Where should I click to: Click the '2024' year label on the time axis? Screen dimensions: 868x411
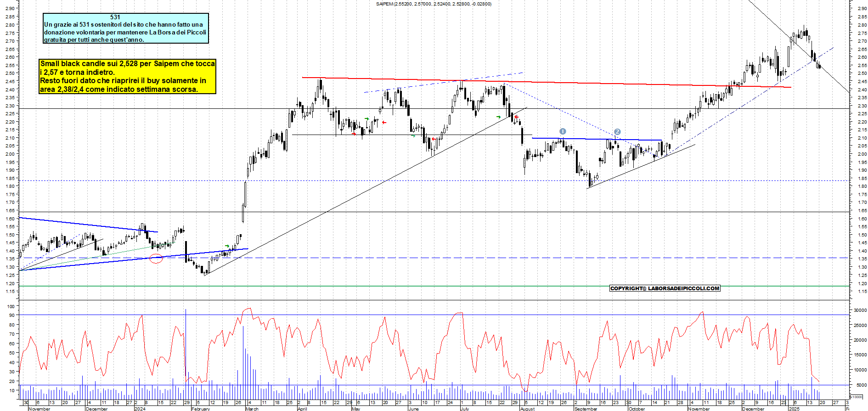140,409
